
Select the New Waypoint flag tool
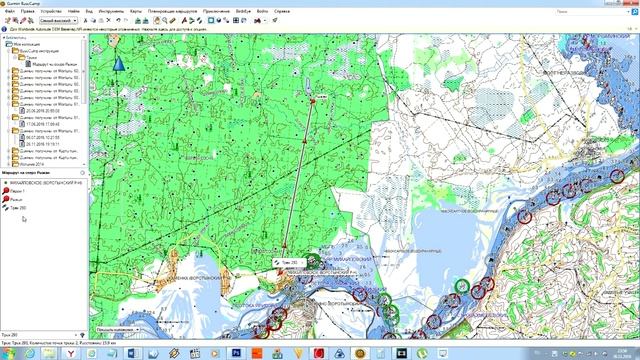pyautogui.click(x=184, y=20)
